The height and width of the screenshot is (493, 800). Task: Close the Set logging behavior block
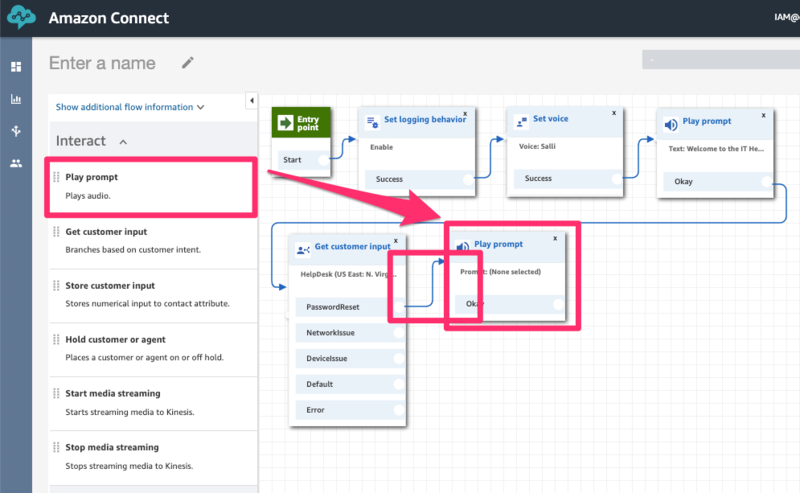point(465,114)
